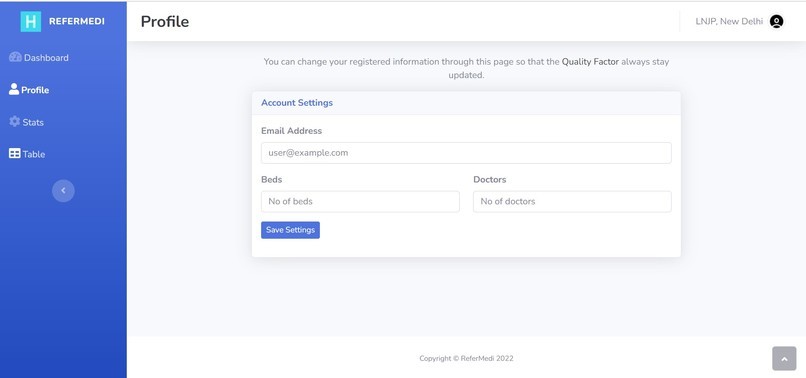Screen dimensions: 806x378
Task: Open the Dashboard menu item
Action: [39, 58]
